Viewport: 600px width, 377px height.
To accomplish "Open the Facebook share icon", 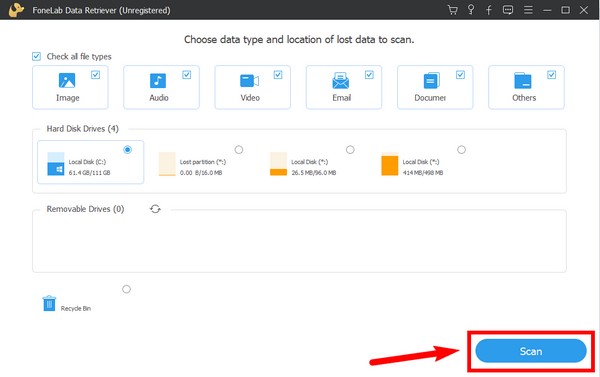I will [x=489, y=10].
